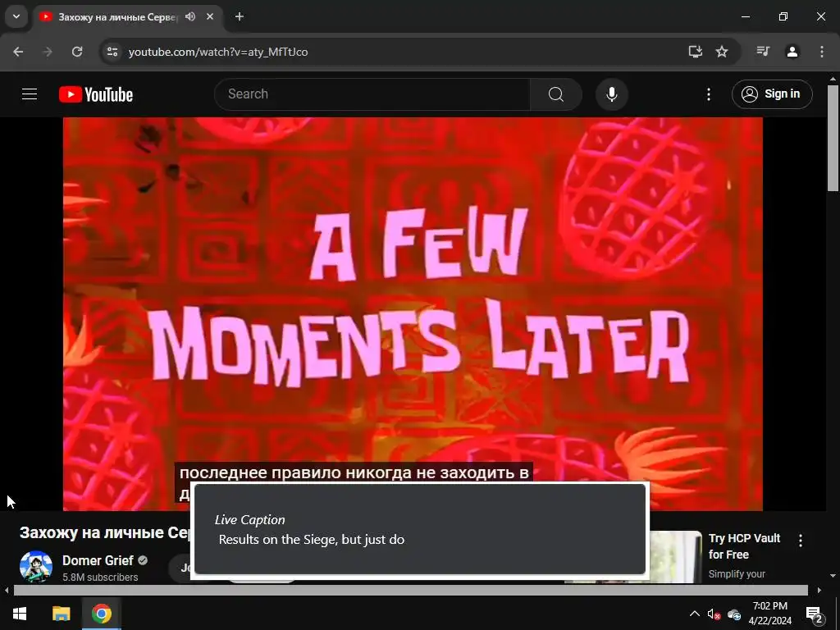The height and width of the screenshot is (630, 840).
Task: Reload the current page
Action: [77, 52]
